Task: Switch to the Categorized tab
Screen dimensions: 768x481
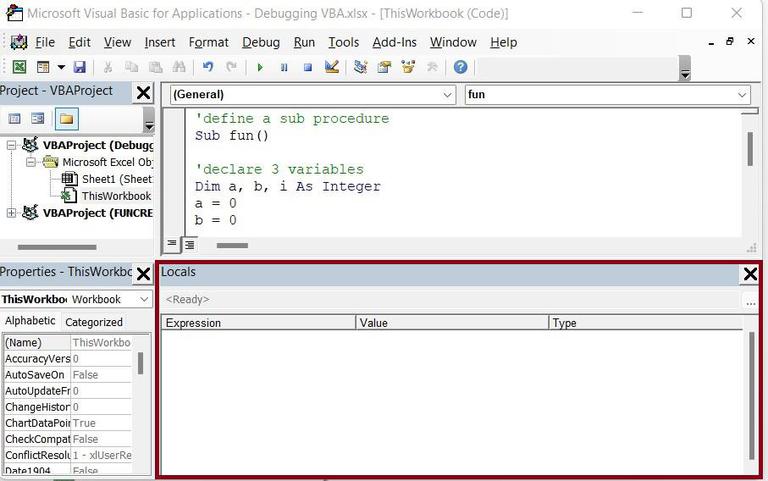Action: pyautogui.click(x=94, y=322)
